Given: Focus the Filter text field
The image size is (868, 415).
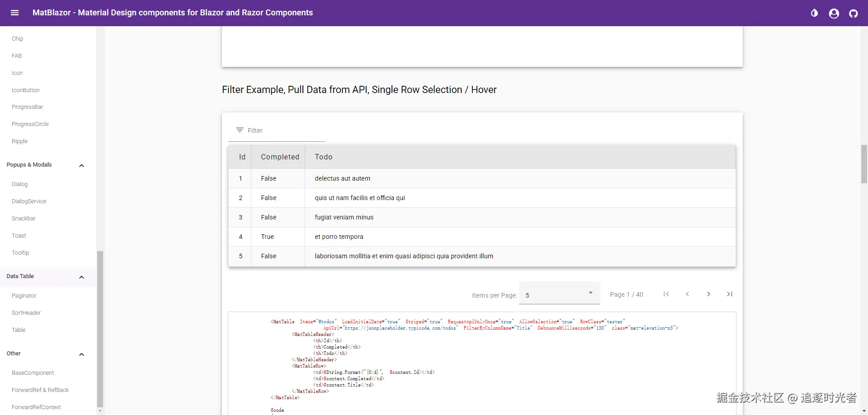Looking at the screenshot, I should tap(285, 131).
